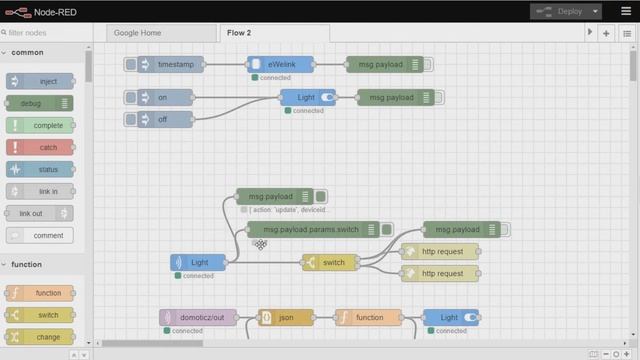Switch to the Google Home tab
Image resolution: width=640 pixels, height=360 pixels.
pos(161,33)
